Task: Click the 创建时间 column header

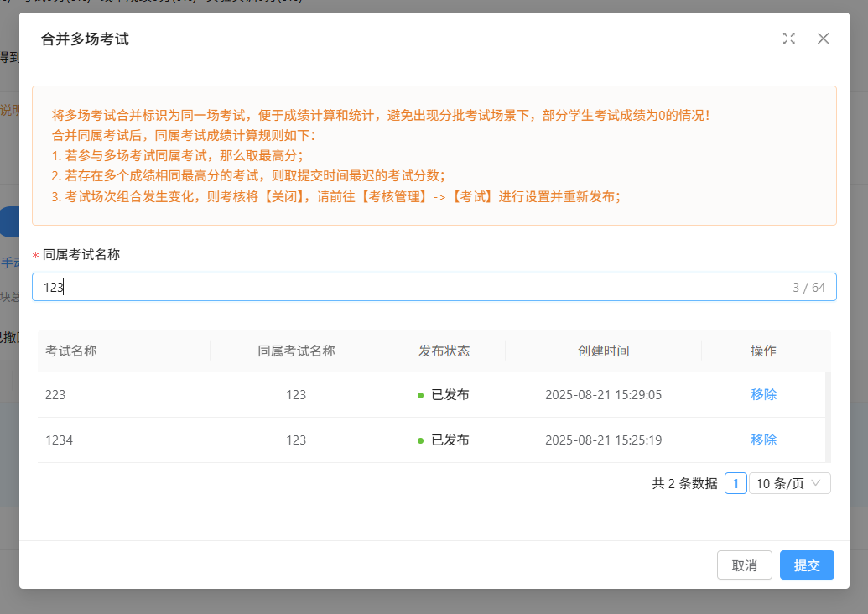Action: tap(603, 351)
